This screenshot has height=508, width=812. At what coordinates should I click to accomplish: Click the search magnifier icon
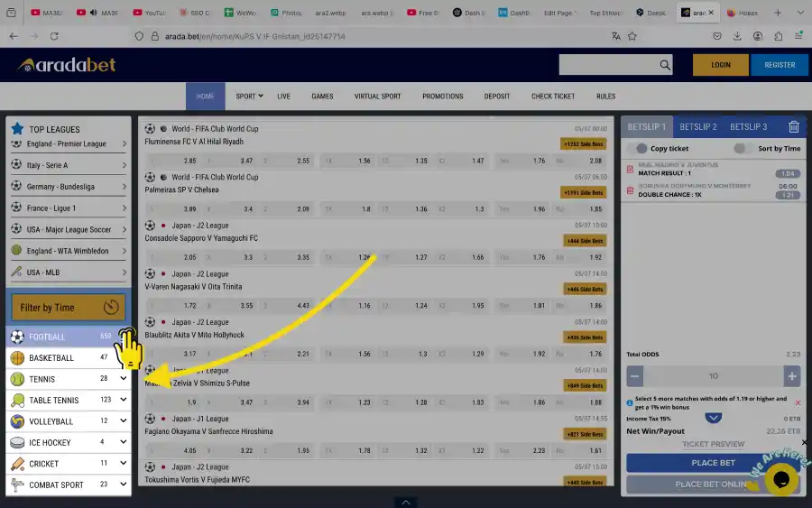coord(665,65)
